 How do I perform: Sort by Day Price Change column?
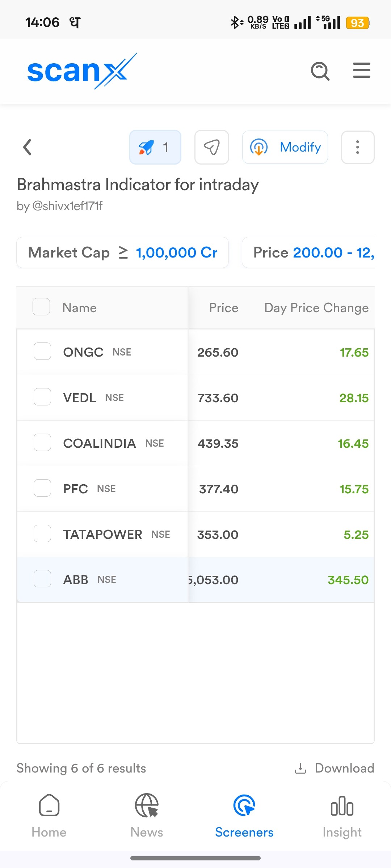click(316, 308)
